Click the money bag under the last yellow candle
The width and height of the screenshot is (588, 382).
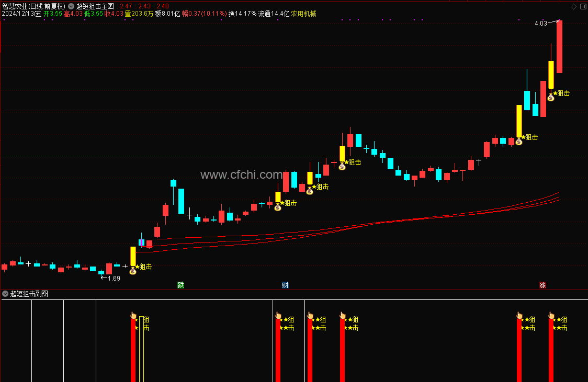pos(550,97)
